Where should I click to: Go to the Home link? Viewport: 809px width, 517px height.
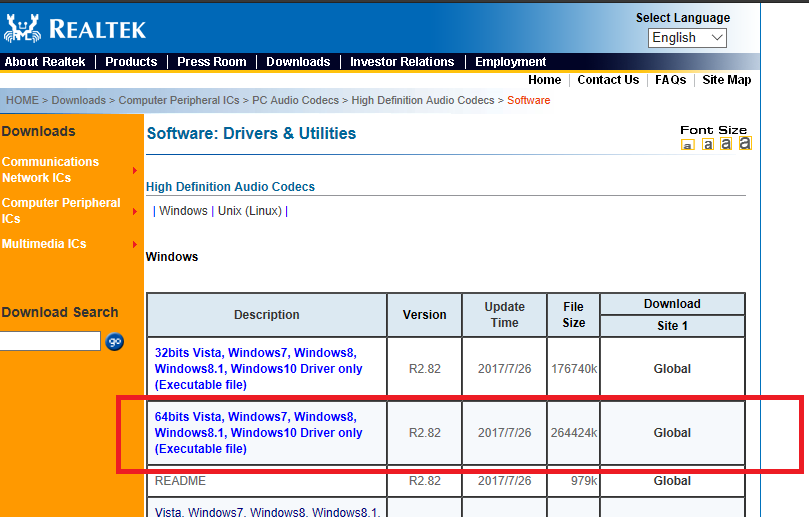point(544,80)
